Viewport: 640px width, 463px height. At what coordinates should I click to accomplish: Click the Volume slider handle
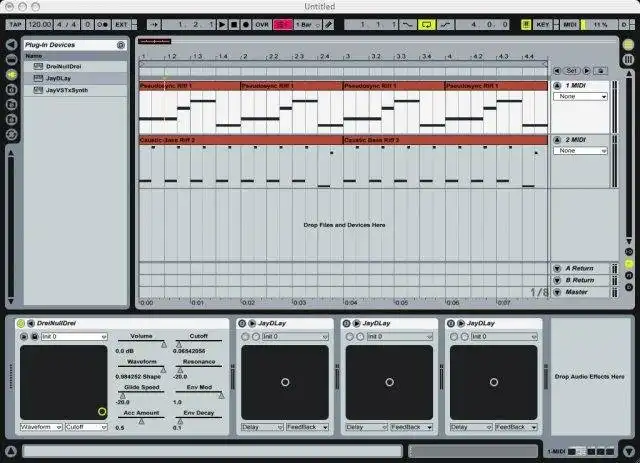164,345
